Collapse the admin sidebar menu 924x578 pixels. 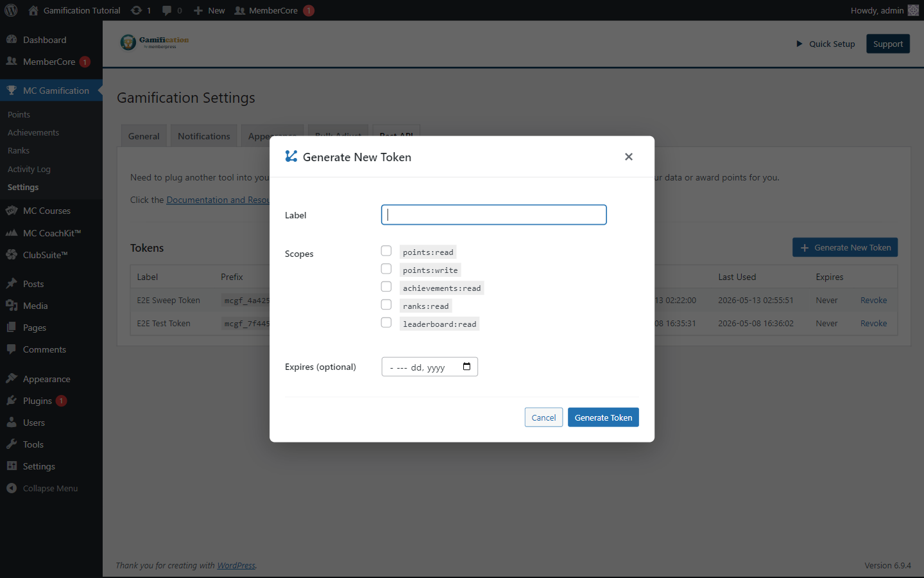point(51,488)
